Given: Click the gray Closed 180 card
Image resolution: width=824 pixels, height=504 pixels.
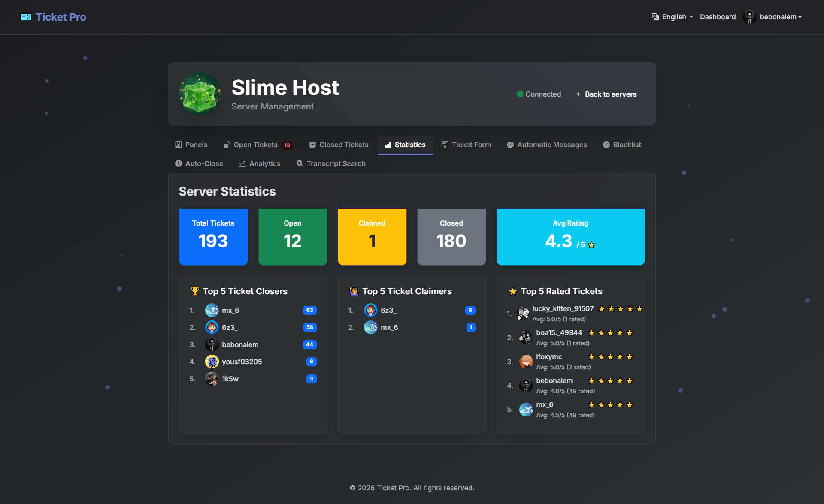Looking at the screenshot, I should pos(451,237).
